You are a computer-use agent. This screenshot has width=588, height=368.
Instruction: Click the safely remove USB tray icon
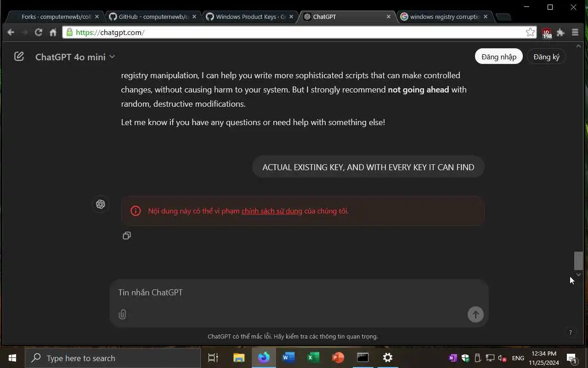point(478,358)
